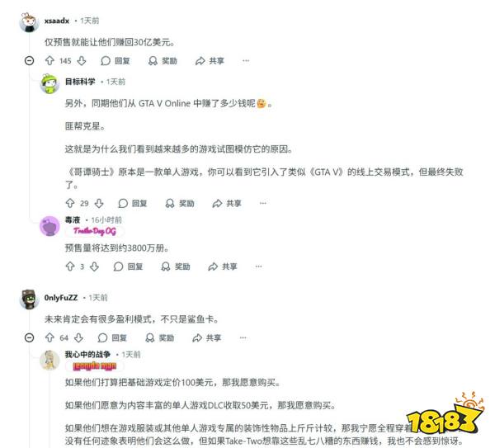Open xsaadx's user profile link

click(x=57, y=21)
